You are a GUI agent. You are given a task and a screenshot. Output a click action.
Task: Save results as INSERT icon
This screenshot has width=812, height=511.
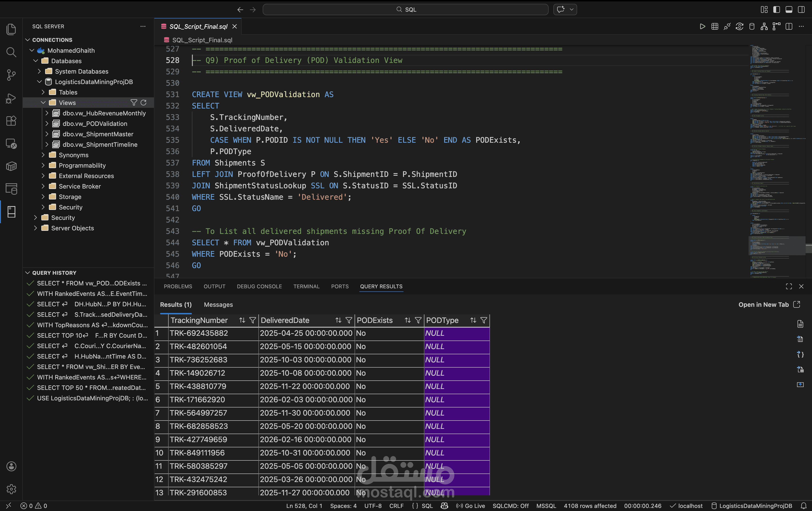pyautogui.click(x=800, y=385)
